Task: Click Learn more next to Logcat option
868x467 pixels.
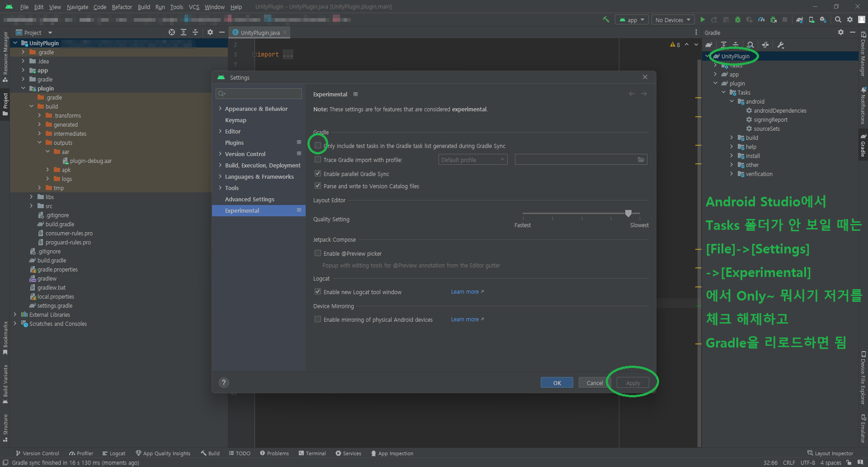Action: tap(467, 292)
